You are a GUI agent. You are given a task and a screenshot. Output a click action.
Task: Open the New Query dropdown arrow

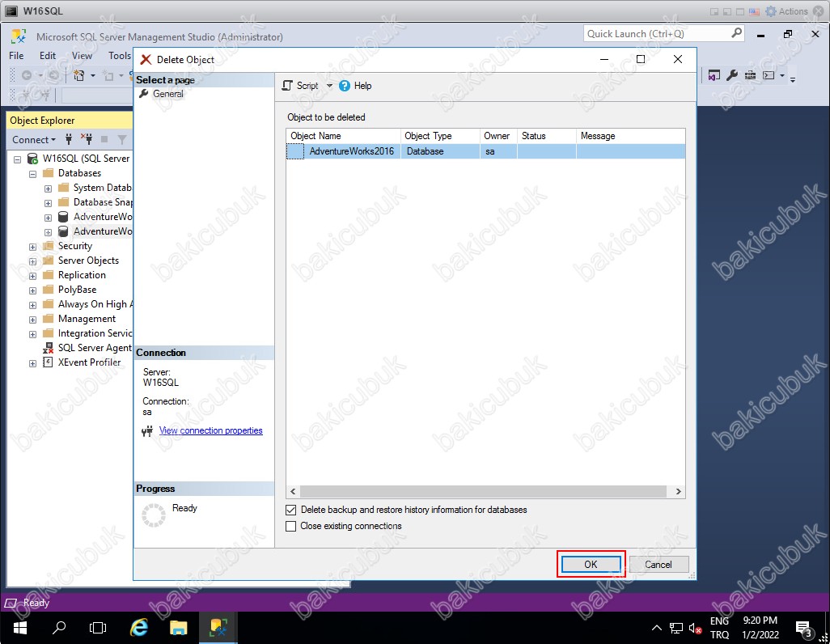(93, 76)
